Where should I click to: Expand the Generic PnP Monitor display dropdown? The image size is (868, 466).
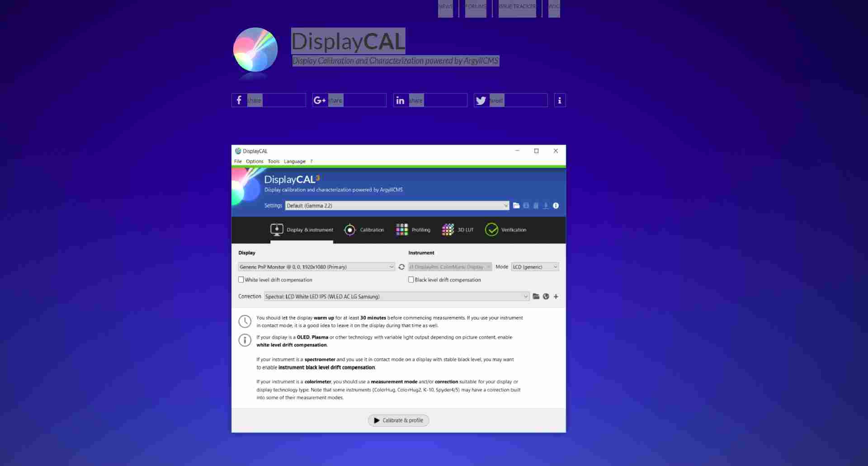point(316,267)
